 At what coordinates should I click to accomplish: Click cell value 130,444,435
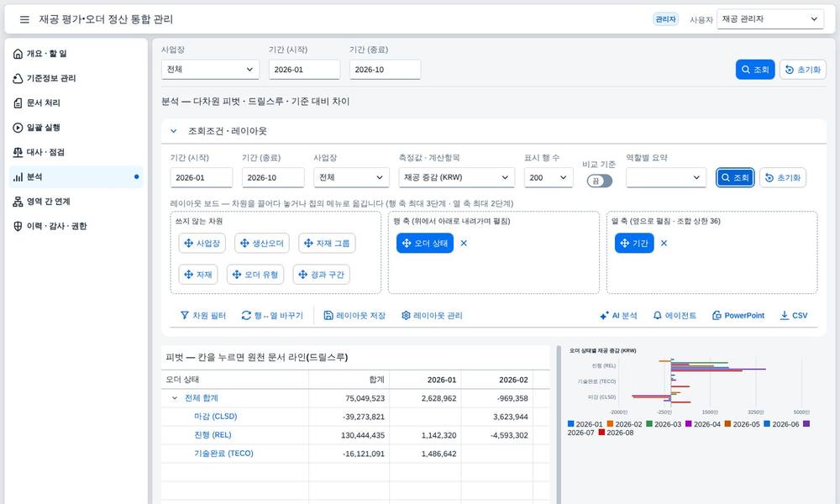click(363, 435)
